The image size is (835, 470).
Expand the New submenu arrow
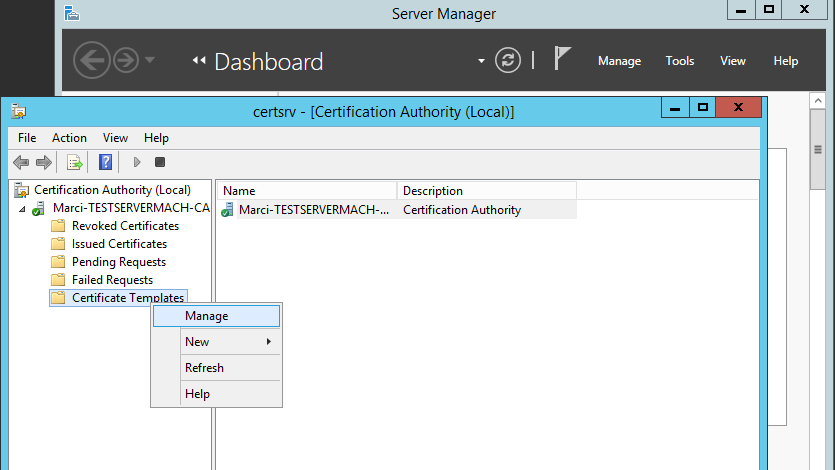coord(269,342)
